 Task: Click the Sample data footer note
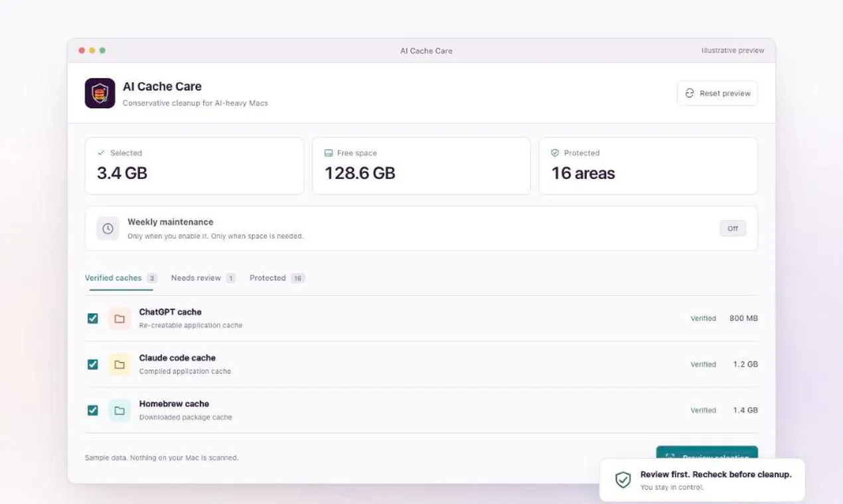click(161, 458)
